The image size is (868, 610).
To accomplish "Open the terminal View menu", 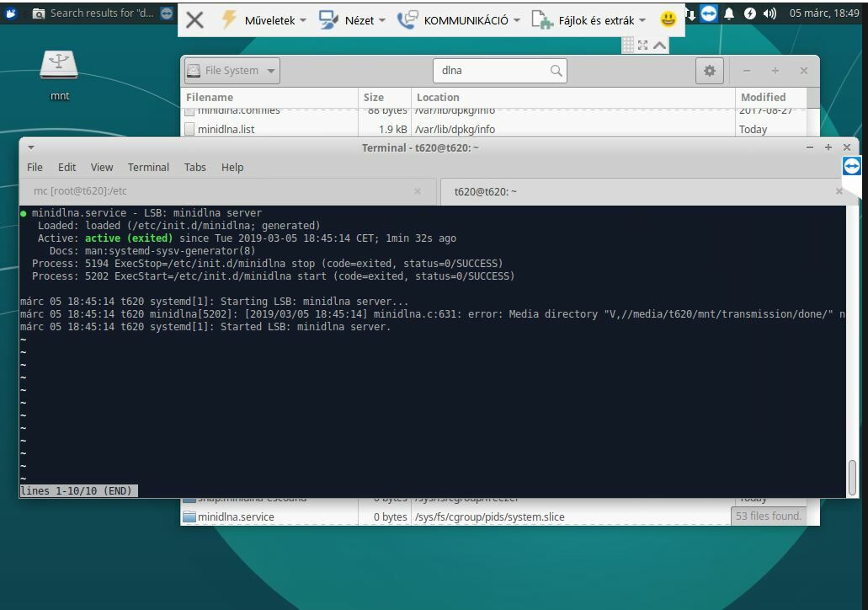I will point(102,167).
